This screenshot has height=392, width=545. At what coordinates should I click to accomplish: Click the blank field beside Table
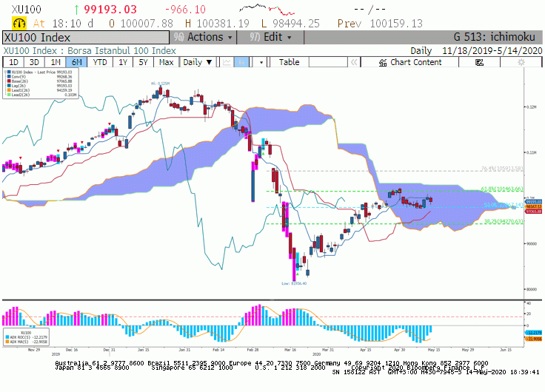328,62
